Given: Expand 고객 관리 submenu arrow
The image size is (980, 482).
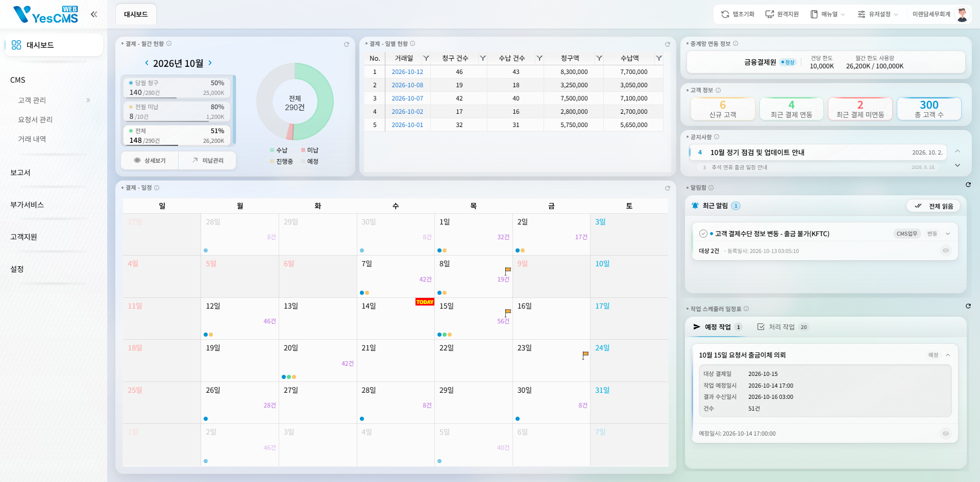Looking at the screenshot, I should pos(88,100).
